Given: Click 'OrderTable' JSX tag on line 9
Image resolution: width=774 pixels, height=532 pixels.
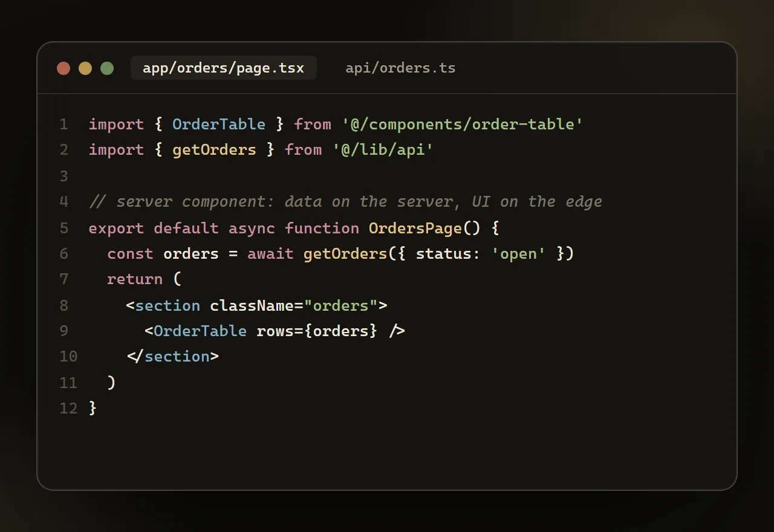Looking at the screenshot, I should click(200, 331).
